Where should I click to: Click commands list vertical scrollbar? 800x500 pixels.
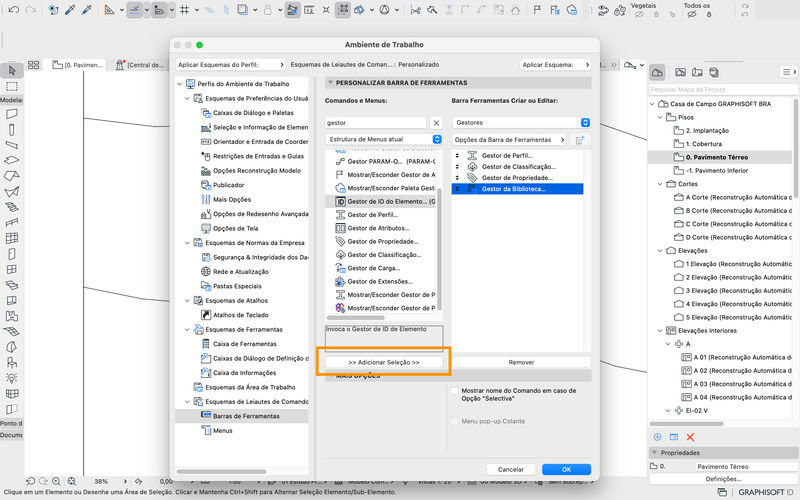[x=439, y=249]
